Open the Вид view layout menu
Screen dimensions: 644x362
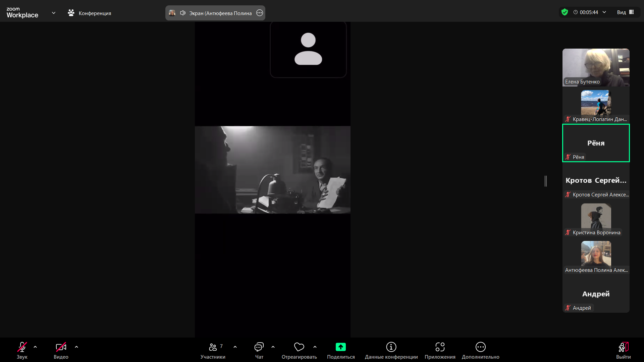[626, 12]
